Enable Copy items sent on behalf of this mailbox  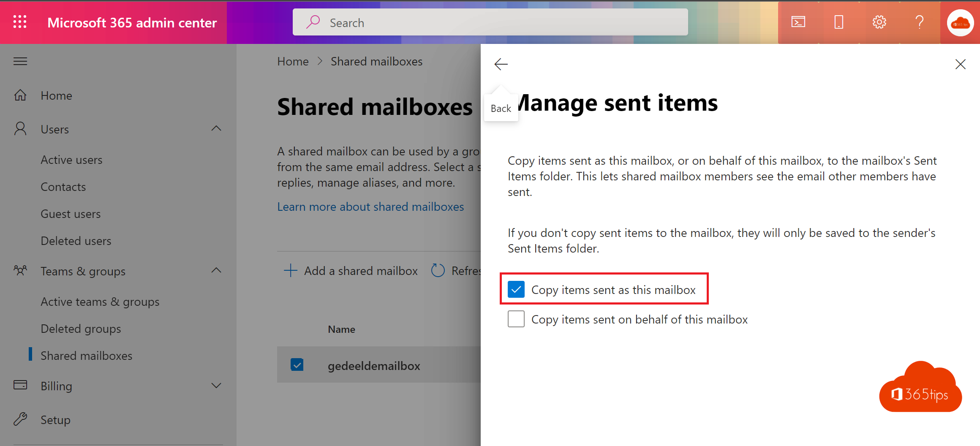pyautogui.click(x=516, y=319)
